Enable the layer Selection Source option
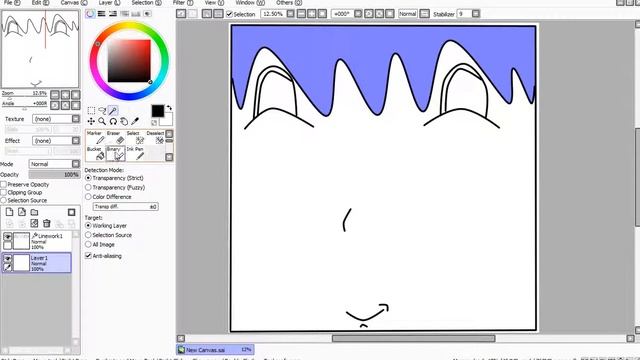Viewport: 640px width, 360px height. (x=4, y=200)
